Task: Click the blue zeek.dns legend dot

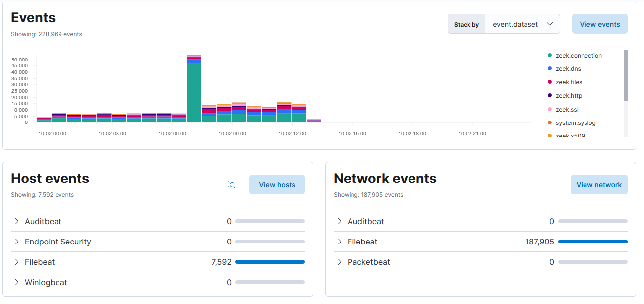Action: tap(550, 69)
